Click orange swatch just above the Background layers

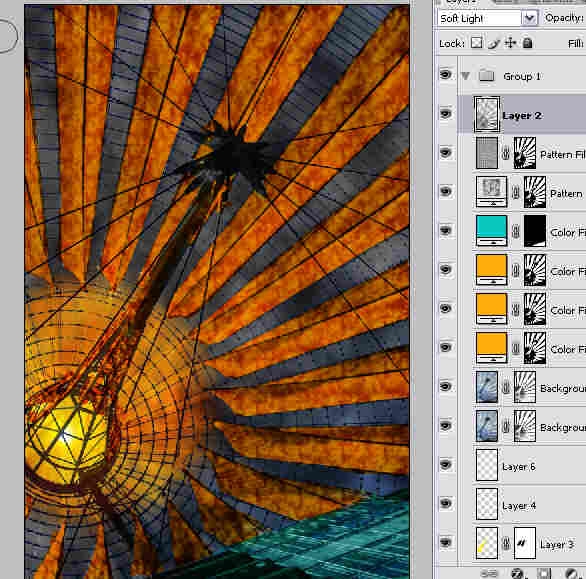point(491,348)
